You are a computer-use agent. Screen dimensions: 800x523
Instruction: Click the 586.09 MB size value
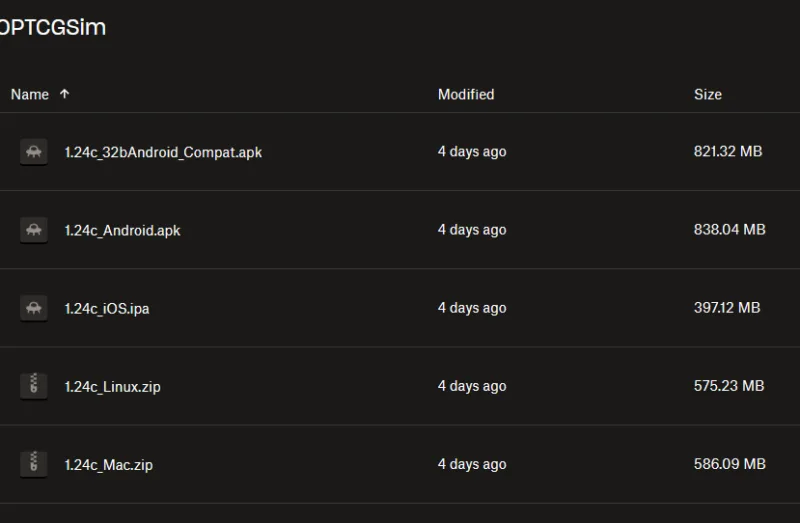[x=730, y=464]
